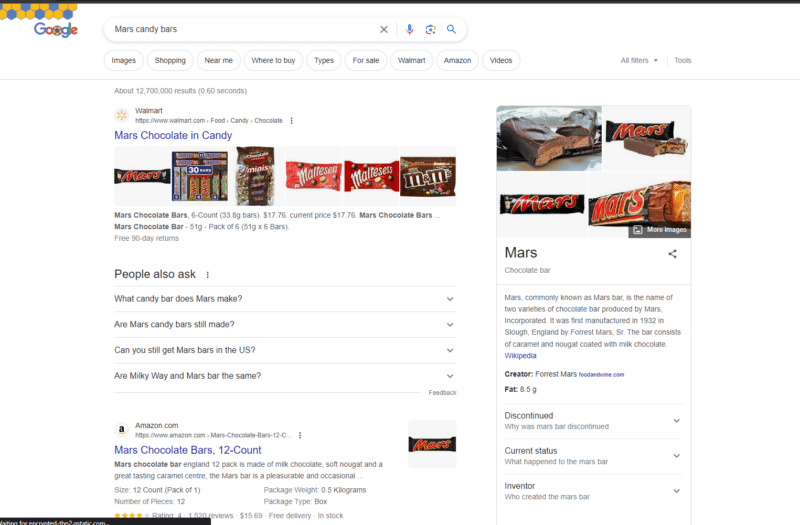Share the Mars knowledge panel
Image resolution: width=800 pixels, height=525 pixels.
tap(673, 254)
